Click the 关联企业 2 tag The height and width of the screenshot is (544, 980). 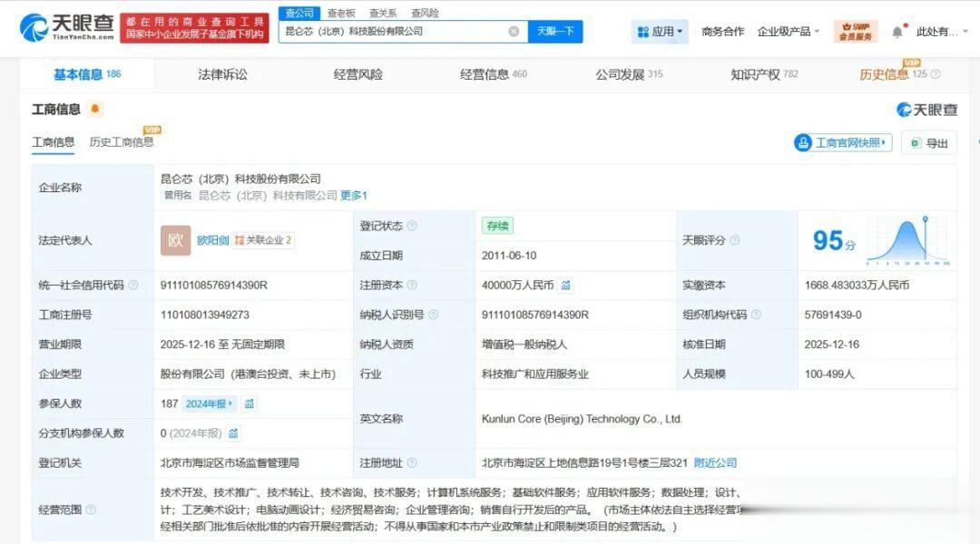[263, 240]
